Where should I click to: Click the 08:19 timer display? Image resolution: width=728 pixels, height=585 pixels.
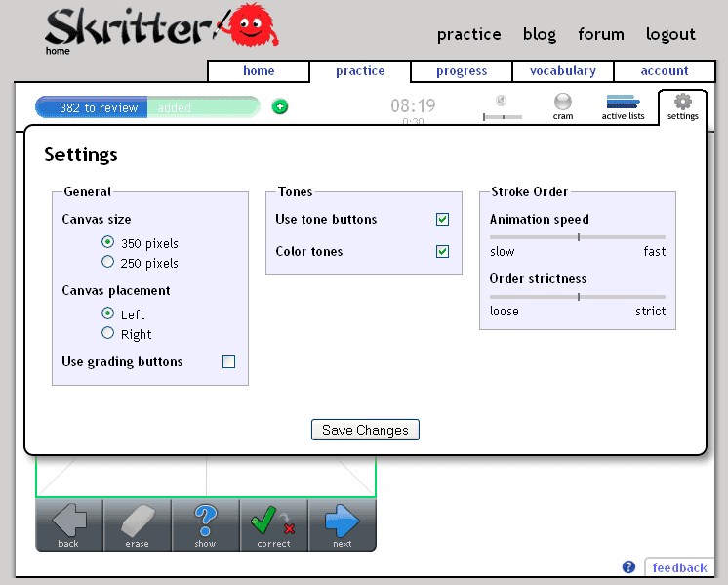tap(413, 105)
